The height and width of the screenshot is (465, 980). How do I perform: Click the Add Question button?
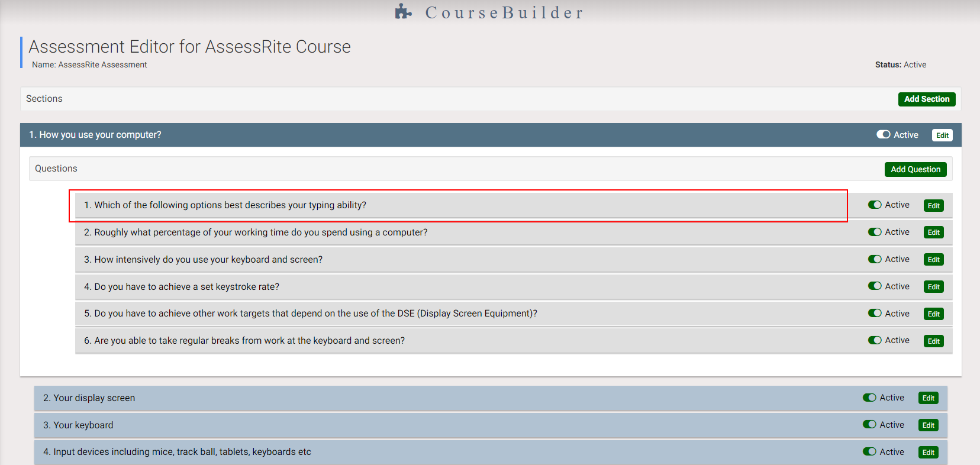tap(915, 170)
